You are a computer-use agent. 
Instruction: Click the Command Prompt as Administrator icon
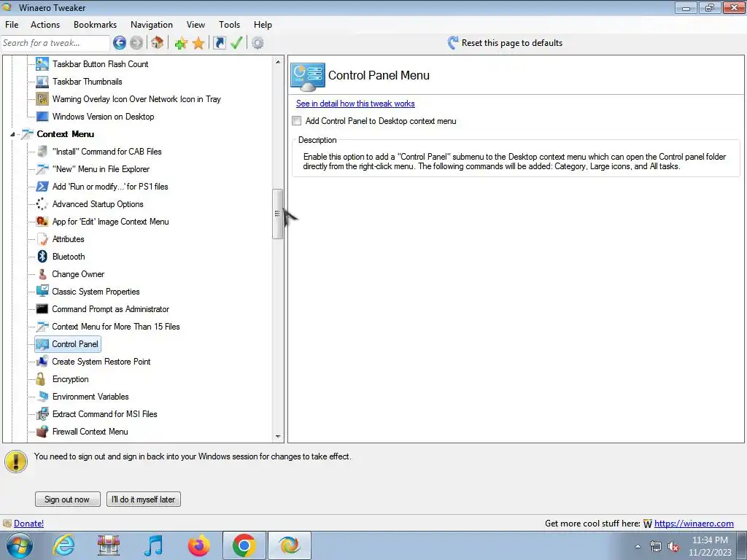(x=42, y=309)
